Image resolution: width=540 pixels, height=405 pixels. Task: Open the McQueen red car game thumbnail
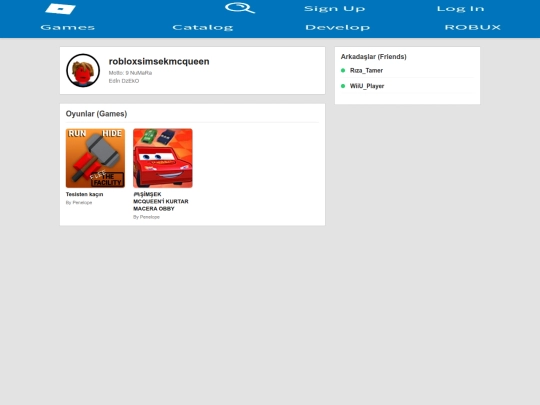pos(163,158)
